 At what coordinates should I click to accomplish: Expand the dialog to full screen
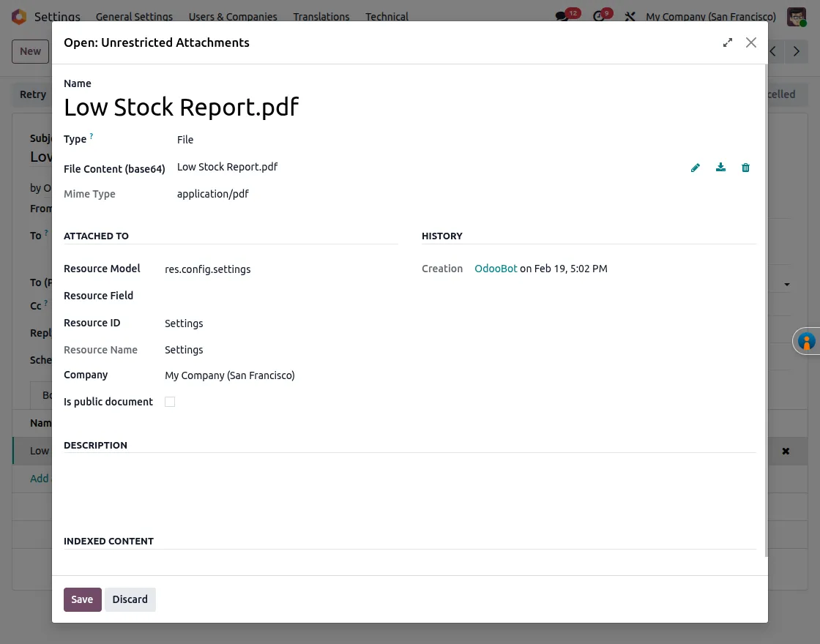click(x=727, y=42)
